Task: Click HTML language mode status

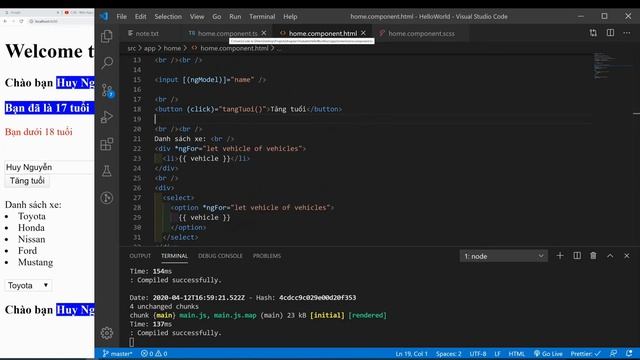Action: click(517, 353)
